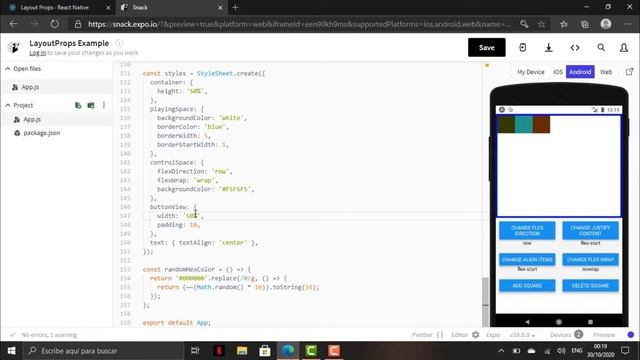Collapse the Project section

[x=8, y=105]
